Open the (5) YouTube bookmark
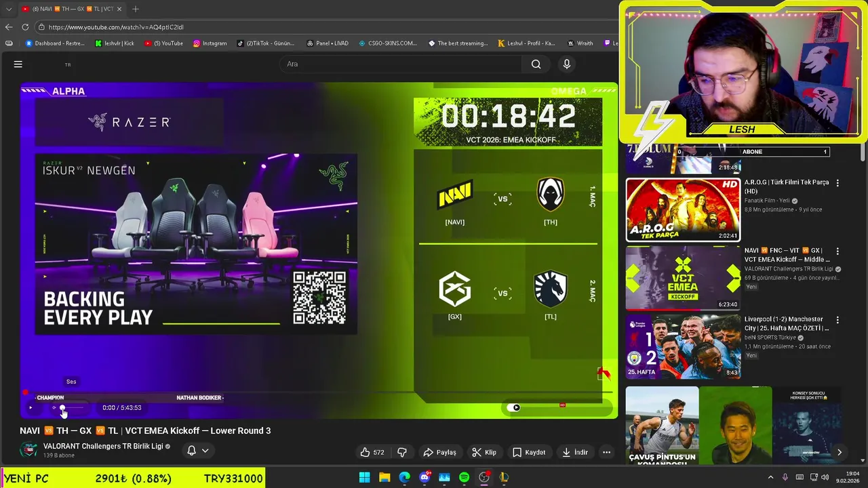This screenshot has height=488, width=868. 163,43
